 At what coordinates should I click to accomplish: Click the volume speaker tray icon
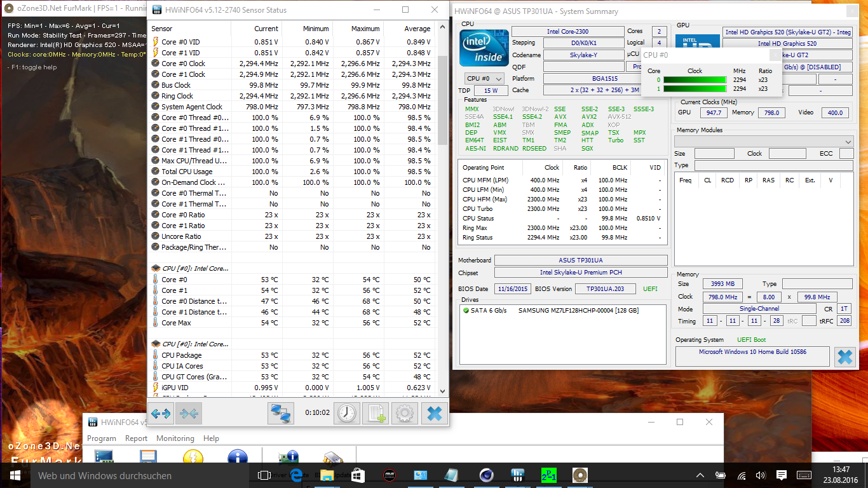click(761, 475)
